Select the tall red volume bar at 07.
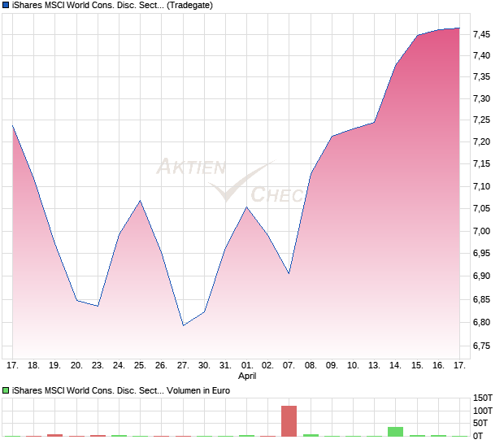The width and height of the screenshot is (504, 444). [289, 421]
